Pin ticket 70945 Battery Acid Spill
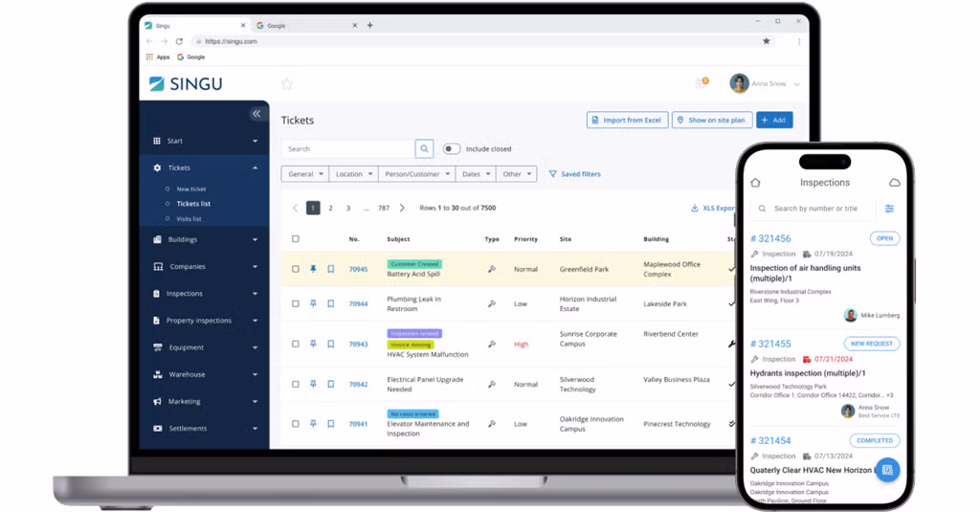This screenshot has width=980, height=512. pos(313,269)
